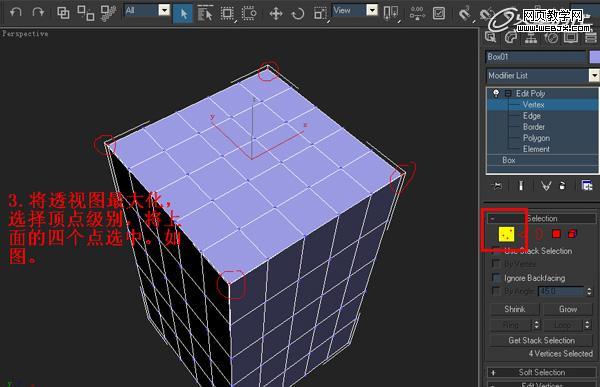
Task: Switch to the Motion command panel tab
Action: coord(551,38)
